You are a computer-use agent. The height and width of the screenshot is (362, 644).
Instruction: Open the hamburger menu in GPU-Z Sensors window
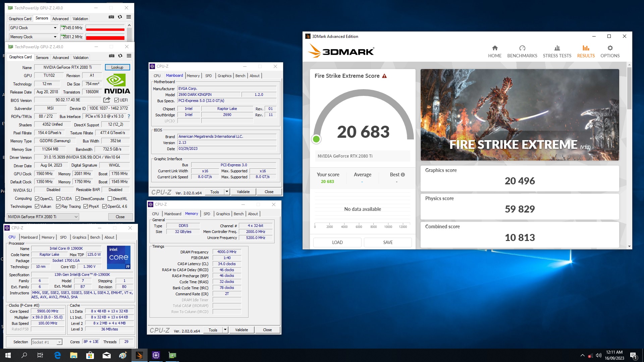(128, 17)
